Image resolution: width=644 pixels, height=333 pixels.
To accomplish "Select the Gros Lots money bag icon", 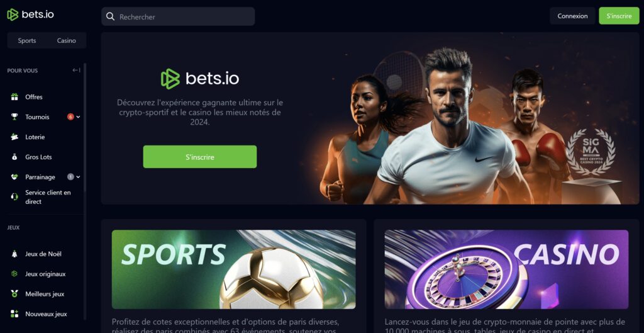I will coord(14,157).
